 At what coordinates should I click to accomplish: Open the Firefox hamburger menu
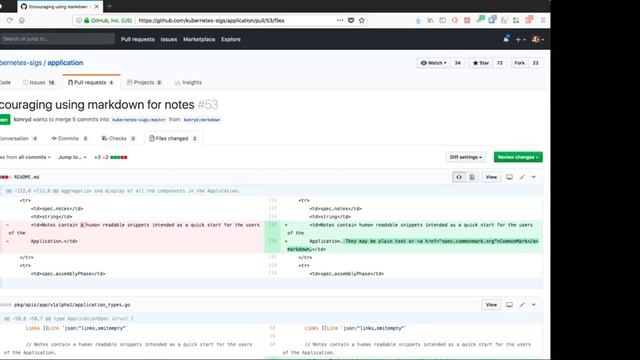pyautogui.click(x=543, y=20)
